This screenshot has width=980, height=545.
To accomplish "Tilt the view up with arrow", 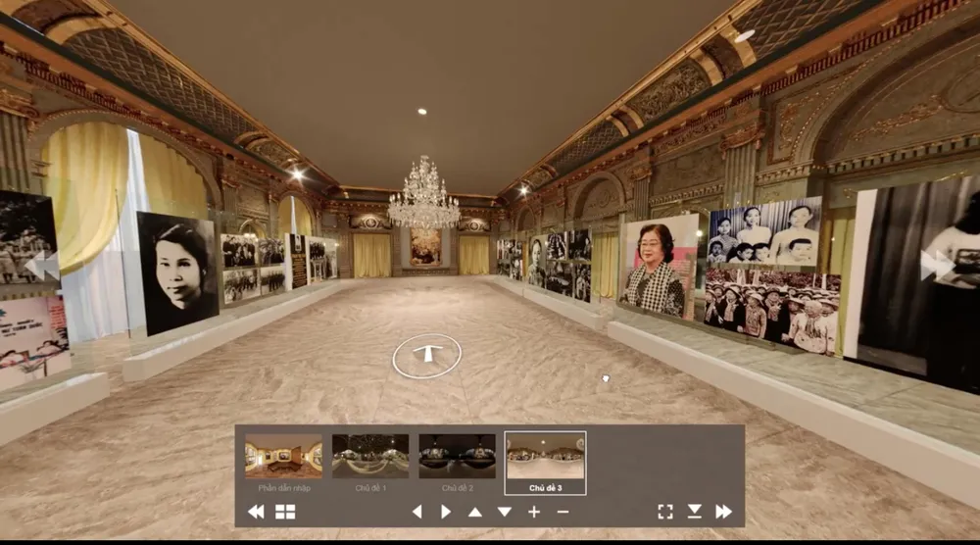I will pos(475,512).
